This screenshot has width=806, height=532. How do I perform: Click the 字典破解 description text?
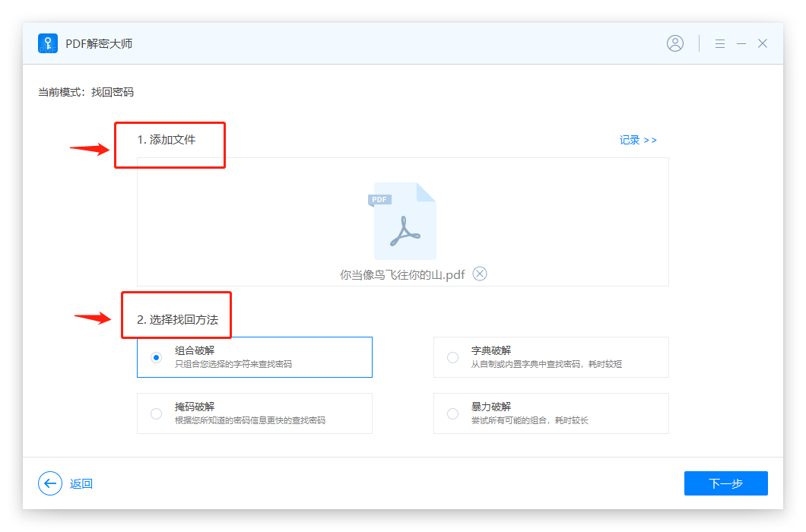tap(546, 364)
